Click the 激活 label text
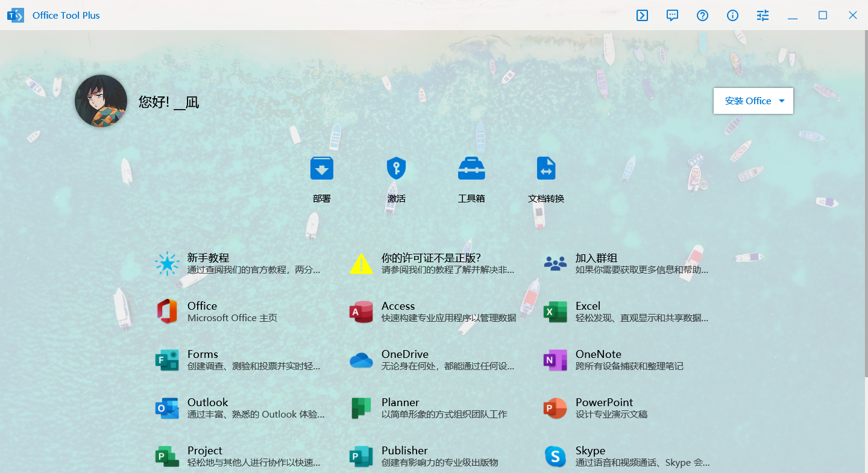 coord(396,198)
